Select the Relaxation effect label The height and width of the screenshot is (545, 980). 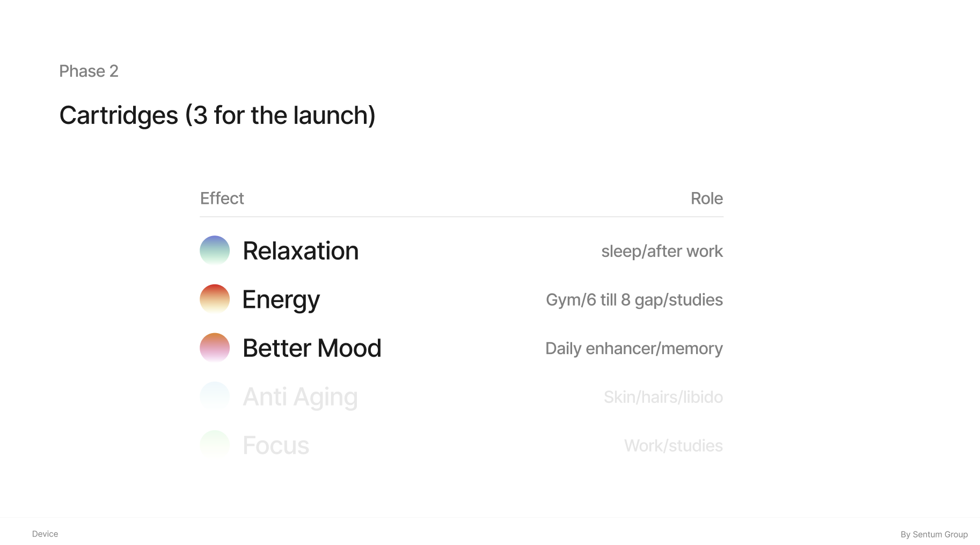[x=301, y=251]
